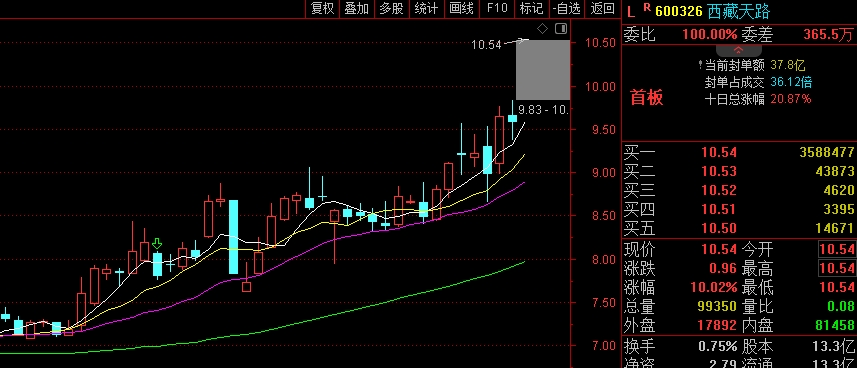
Task: Click the diamond marker icon above chart
Action: (x=543, y=28)
